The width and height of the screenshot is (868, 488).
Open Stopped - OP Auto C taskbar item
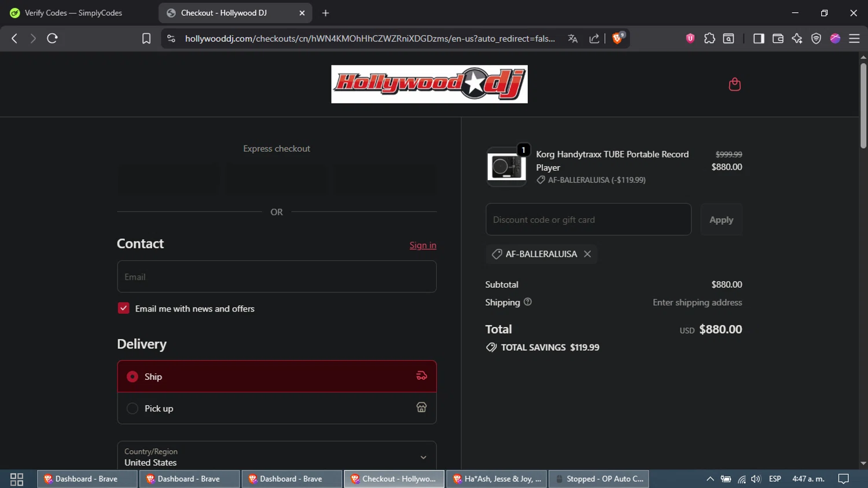pyautogui.click(x=599, y=479)
